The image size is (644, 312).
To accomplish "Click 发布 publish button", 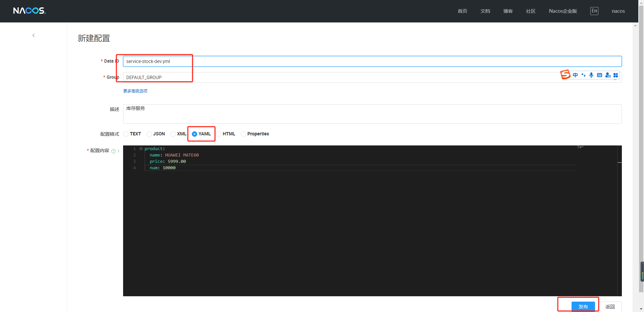I will (x=583, y=307).
